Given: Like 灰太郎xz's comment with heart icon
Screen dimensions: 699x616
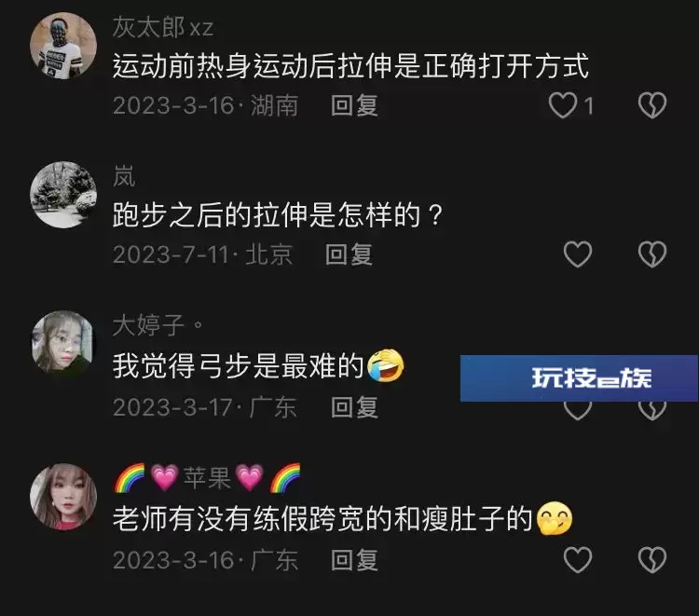Looking at the screenshot, I should (563, 105).
